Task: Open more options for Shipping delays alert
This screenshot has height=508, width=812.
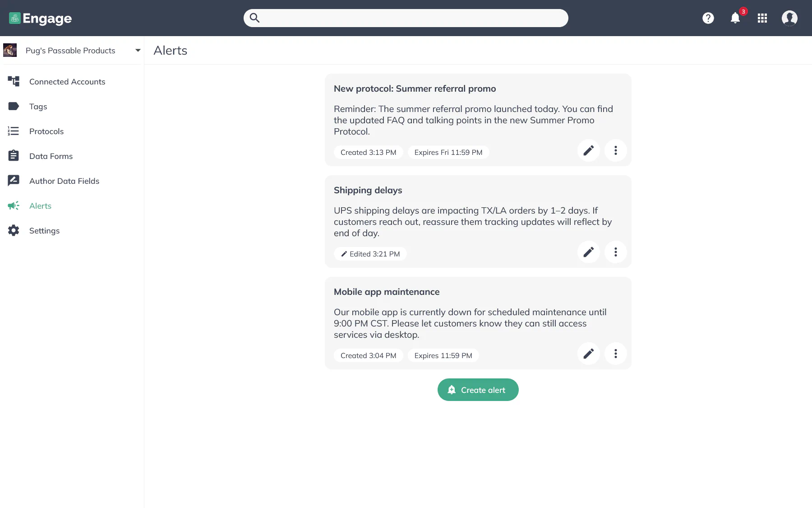Action: [x=616, y=252]
